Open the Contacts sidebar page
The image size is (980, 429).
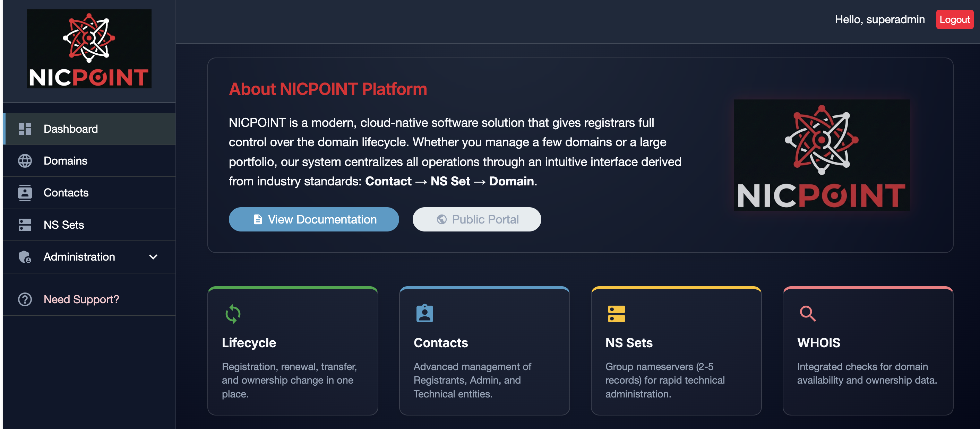click(x=66, y=193)
